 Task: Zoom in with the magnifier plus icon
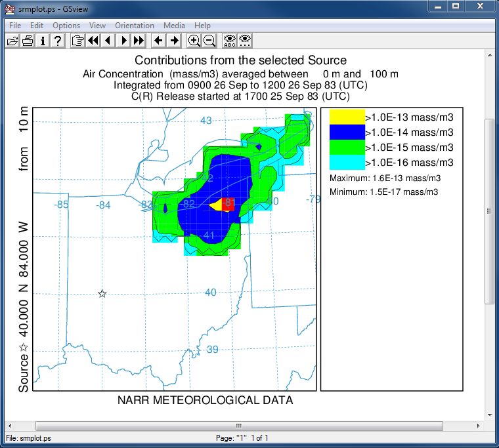tap(194, 41)
